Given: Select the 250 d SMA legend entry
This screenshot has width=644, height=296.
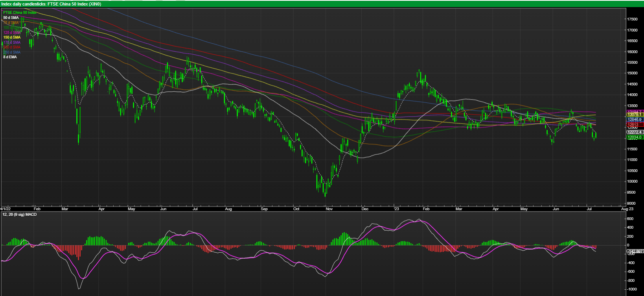Looking at the screenshot, I should (x=12, y=52).
